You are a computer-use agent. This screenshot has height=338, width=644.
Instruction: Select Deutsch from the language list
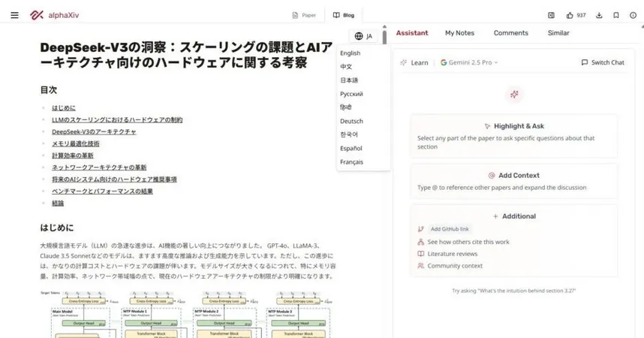pos(351,121)
